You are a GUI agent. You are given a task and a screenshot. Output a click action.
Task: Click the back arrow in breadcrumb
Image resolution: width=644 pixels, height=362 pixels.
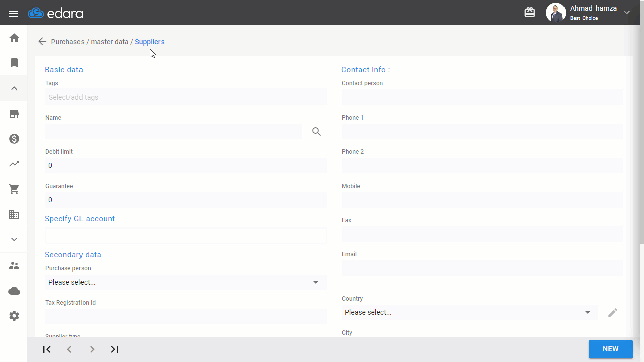pyautogui.click(x=42, y=42)
